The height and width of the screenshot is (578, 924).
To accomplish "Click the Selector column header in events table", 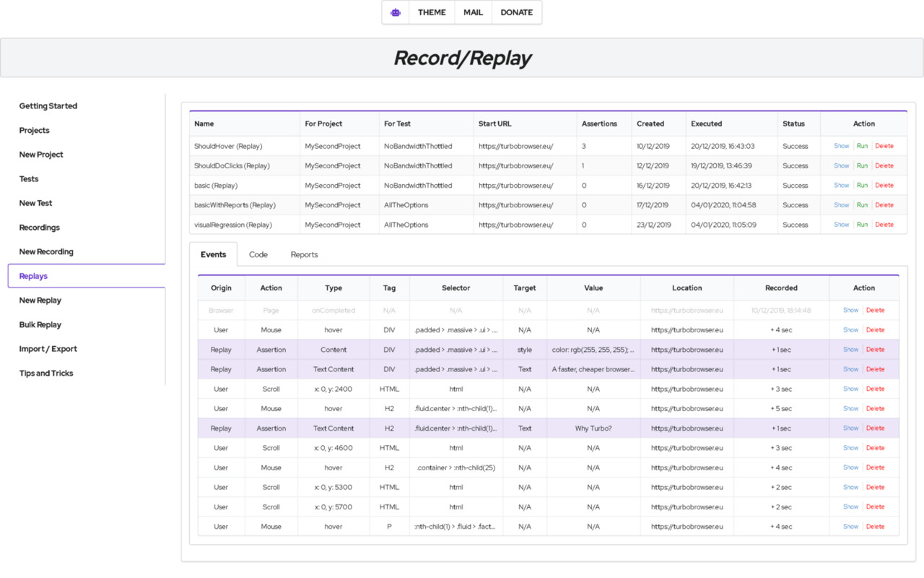I will [x=456, y=288].
